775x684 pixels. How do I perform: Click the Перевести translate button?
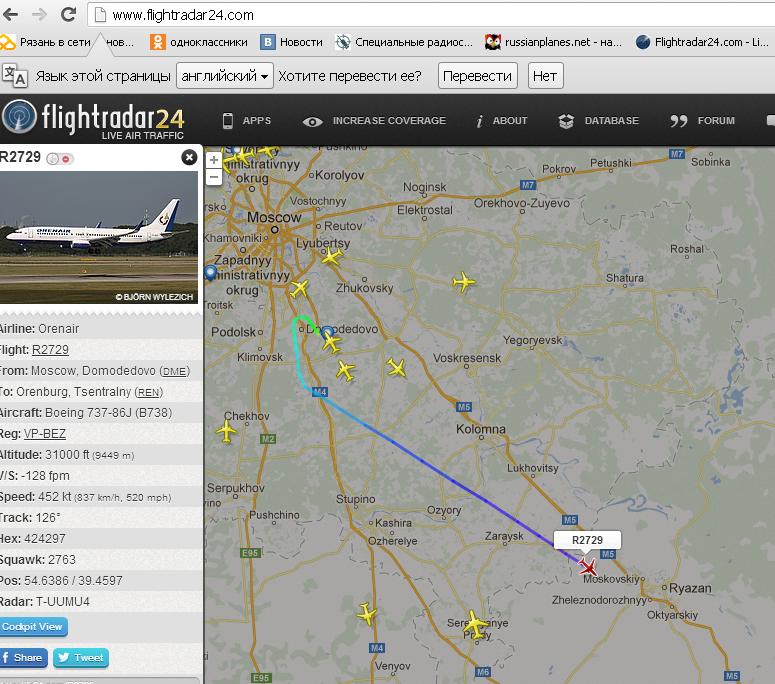477,76
